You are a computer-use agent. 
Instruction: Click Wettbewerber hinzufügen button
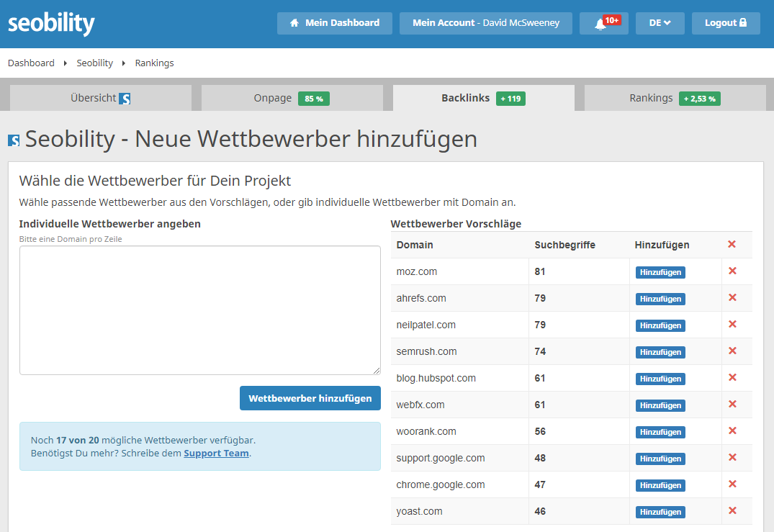(x=310, y=398)
